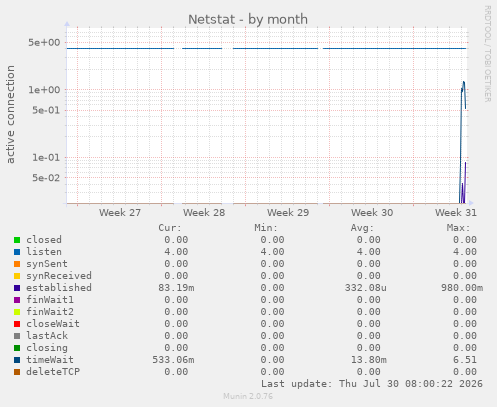Screen dimensions: 497x407
Task: Click the 'closing' legend label
Action: [47, 348]
